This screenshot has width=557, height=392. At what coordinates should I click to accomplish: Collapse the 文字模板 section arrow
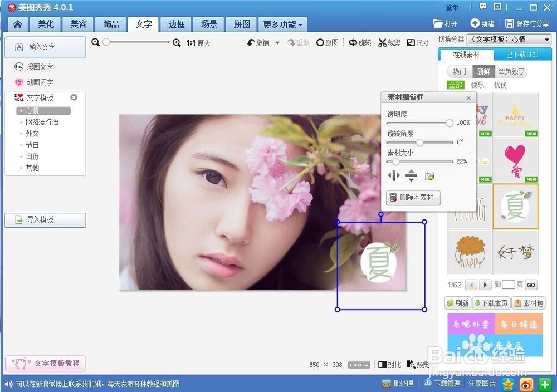pos(74,97)
